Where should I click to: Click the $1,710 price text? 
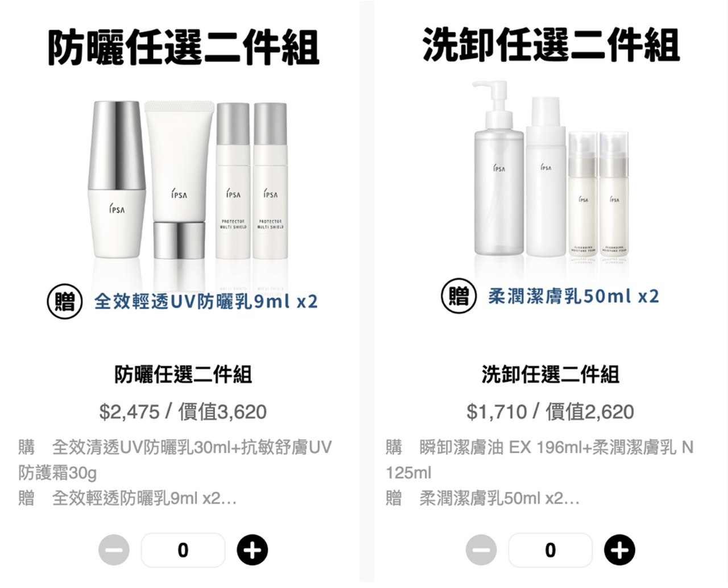click(497, 412)
